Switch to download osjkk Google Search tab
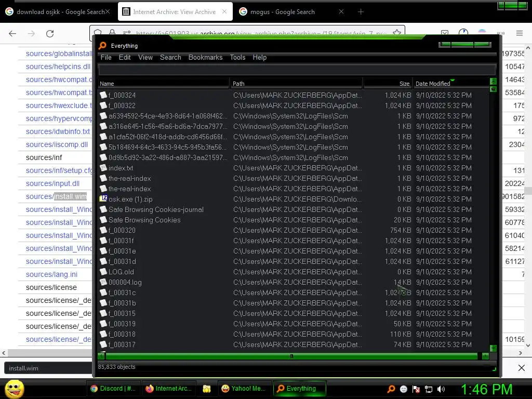This screenshot has height=399, width=532. [x=58, y=12]
